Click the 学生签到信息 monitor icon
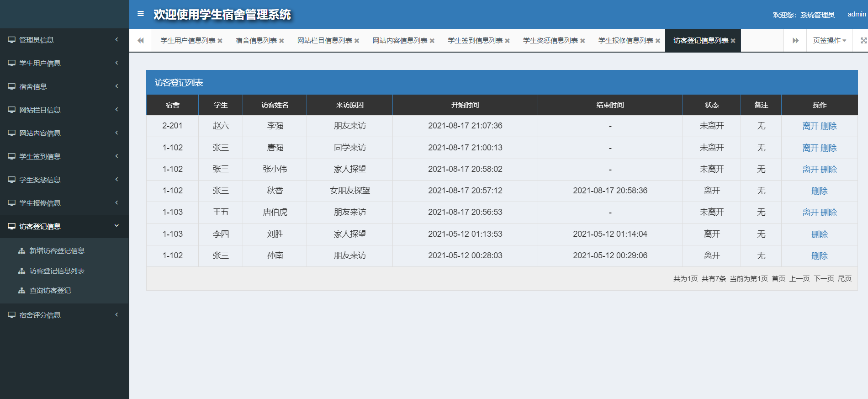 click(11, 156)
